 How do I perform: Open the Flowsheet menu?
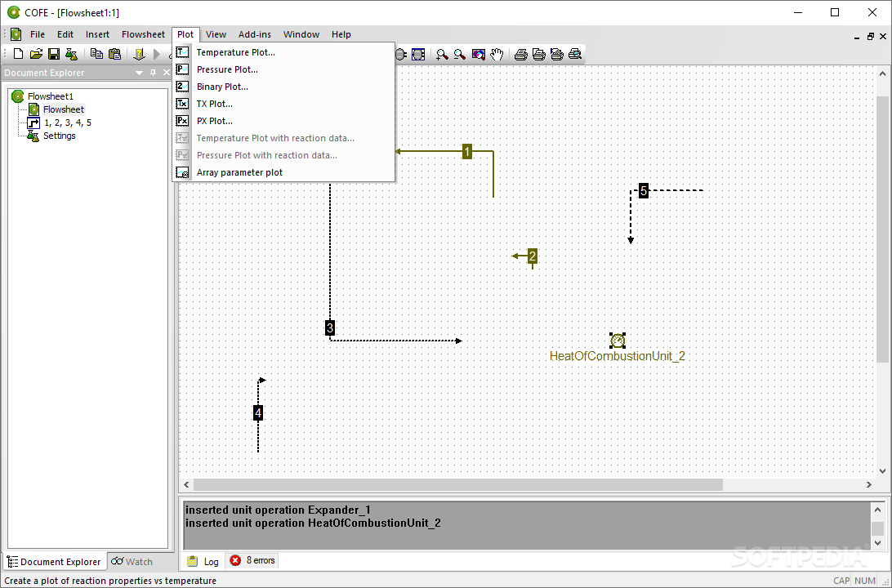[144, 34]
